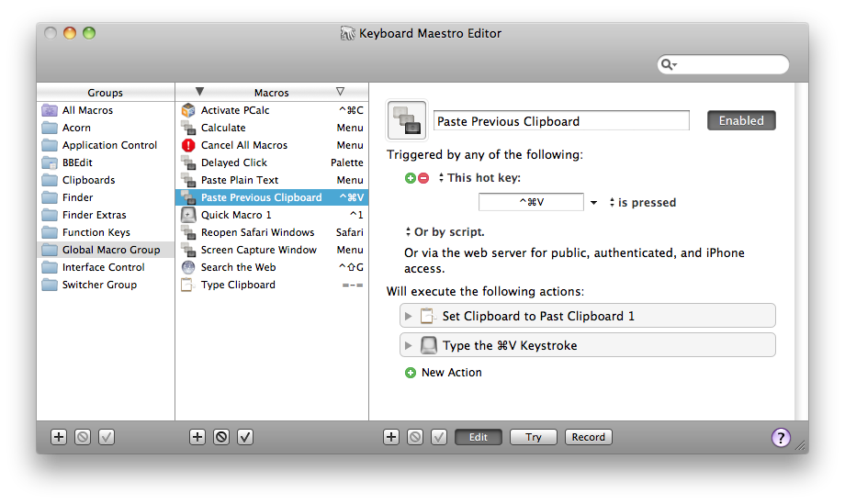Open the 'Or by script' popup menu
Screen dimensions: 845x504
[408, 231]
